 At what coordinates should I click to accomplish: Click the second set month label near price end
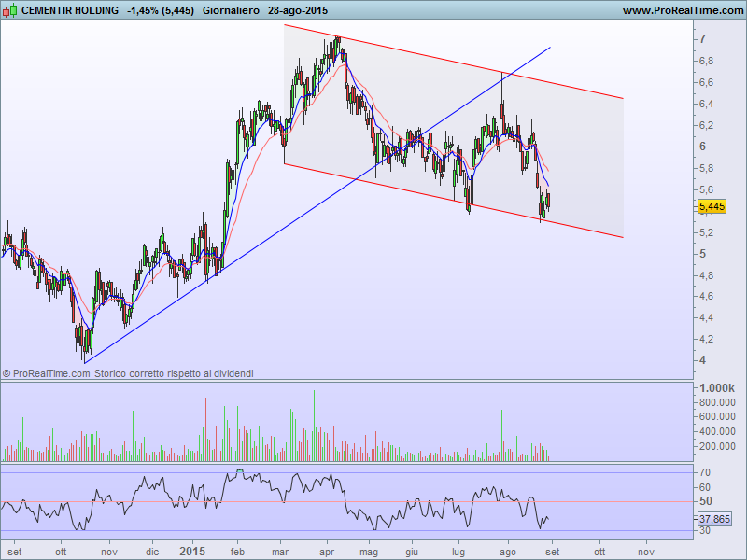pyautogui.click(x=552, y=552)
